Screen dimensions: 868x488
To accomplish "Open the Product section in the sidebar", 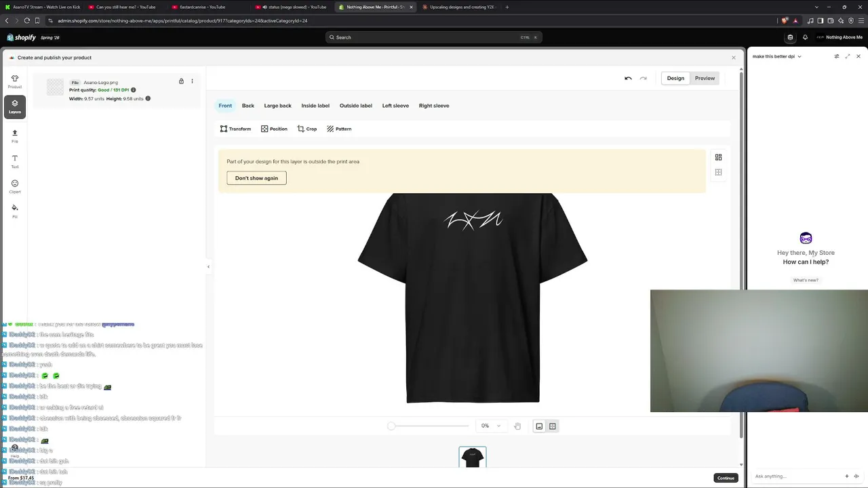I will [15, 81].
